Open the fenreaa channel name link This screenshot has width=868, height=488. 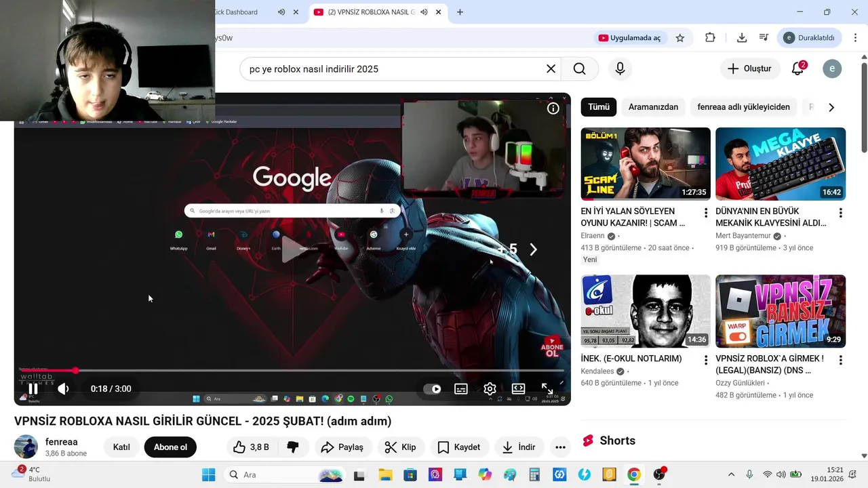tap(62, 442)
